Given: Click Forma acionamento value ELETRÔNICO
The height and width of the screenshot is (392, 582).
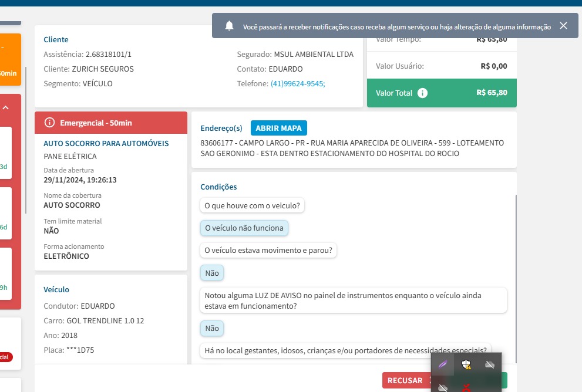Looking at the screenshot, I should [66, 256].
